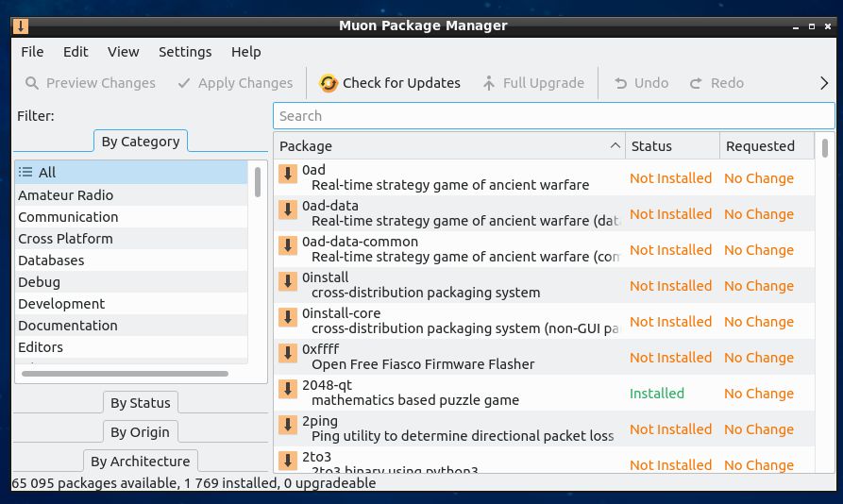Select the Communication category
The image size is (843, 504).
point(131,217)
